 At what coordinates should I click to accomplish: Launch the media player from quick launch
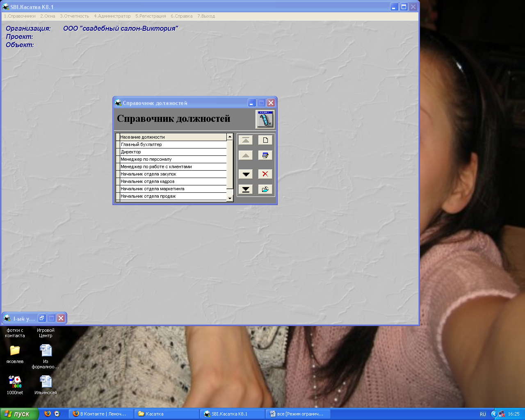pyautogui.click(x=57, y=414)
